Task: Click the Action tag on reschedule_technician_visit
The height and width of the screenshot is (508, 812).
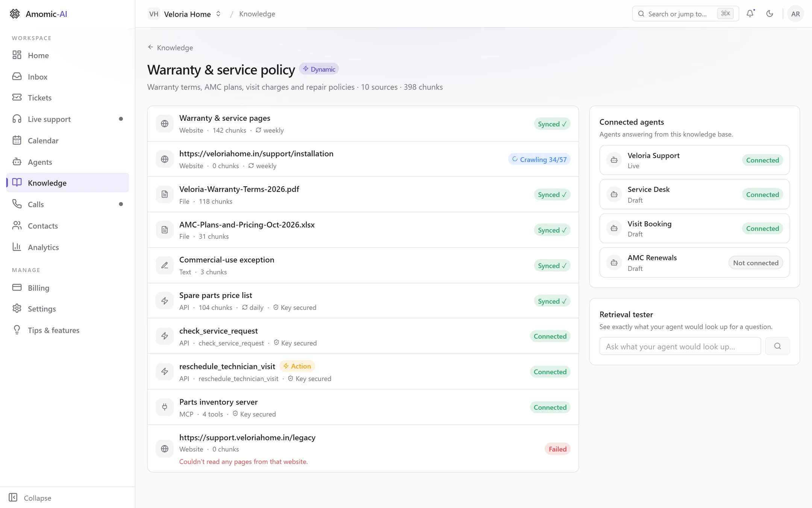Action: 297,366
